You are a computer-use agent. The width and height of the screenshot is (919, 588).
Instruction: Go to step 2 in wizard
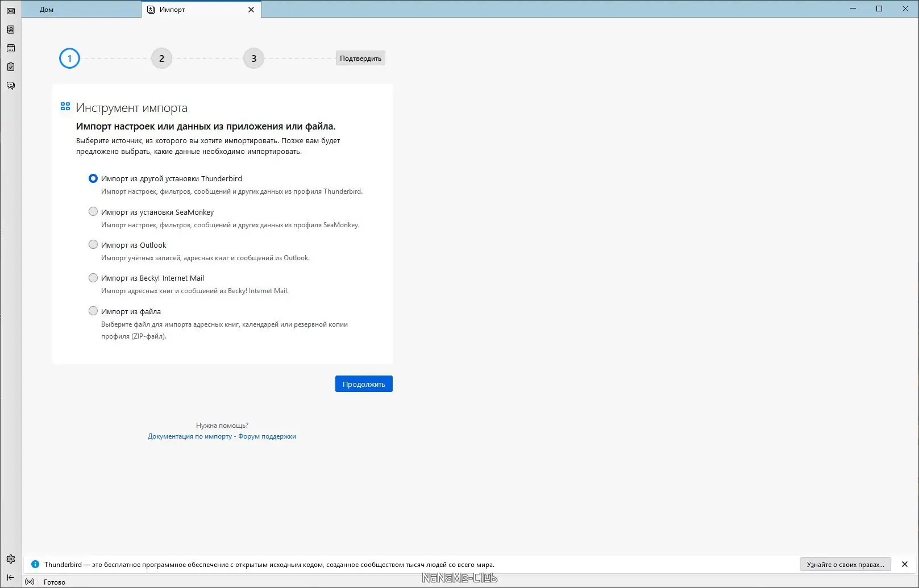click(161, 59)
